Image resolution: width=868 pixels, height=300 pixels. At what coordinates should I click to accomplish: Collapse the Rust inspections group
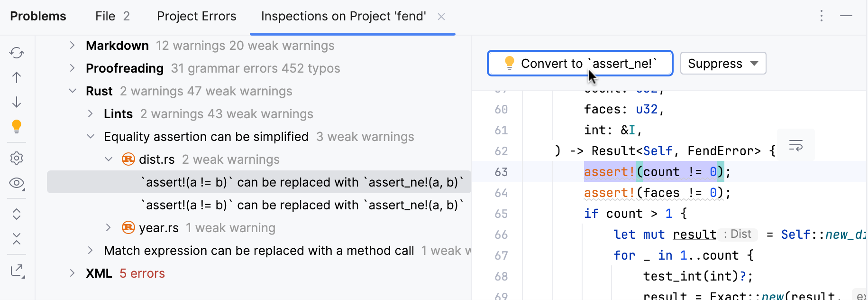point(72,91)
